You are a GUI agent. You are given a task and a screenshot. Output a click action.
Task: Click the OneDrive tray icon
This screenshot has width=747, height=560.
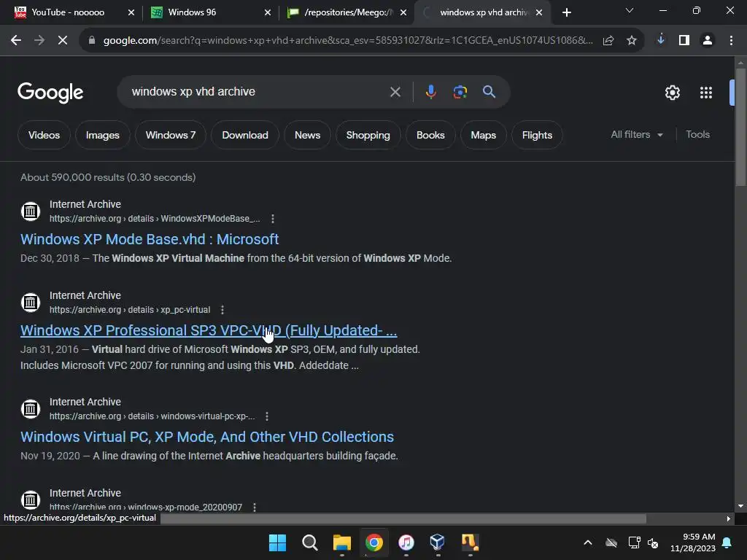tap(611, 542)
